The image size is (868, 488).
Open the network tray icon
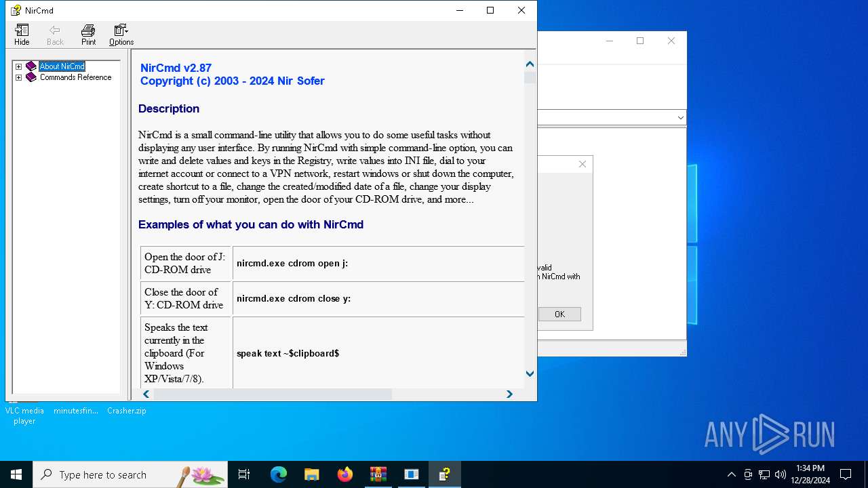[764, 474]
